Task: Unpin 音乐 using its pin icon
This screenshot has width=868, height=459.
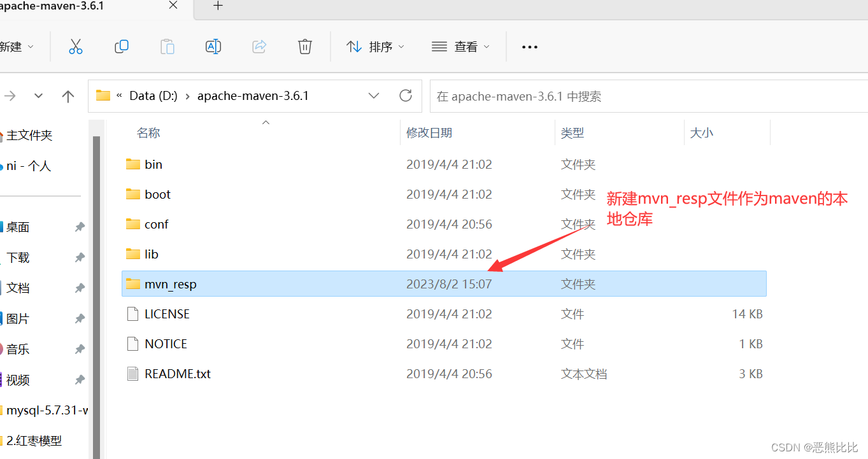Action: click(80, 349)
